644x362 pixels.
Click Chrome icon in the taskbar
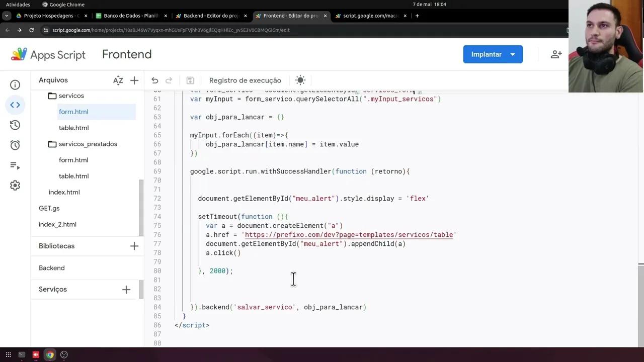point(50,354)
